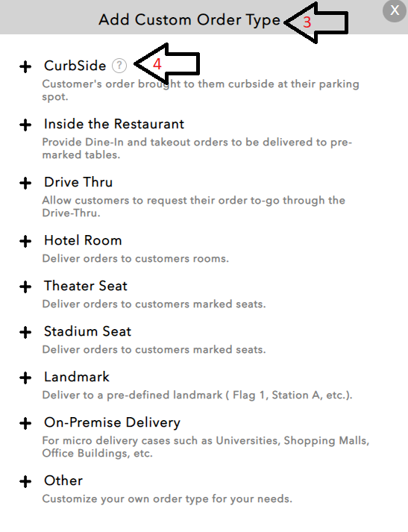
Task: Pick the Landmark order type title
Action: (x=77, y=377)
